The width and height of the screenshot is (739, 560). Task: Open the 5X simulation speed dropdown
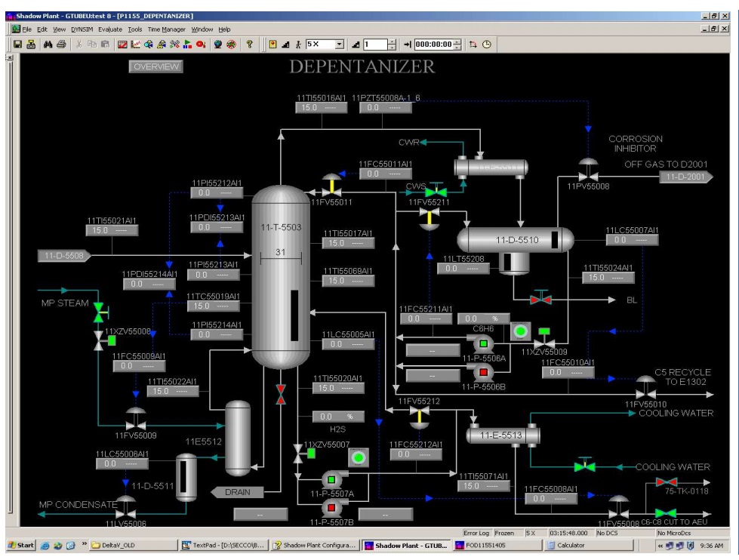[340, 45]
